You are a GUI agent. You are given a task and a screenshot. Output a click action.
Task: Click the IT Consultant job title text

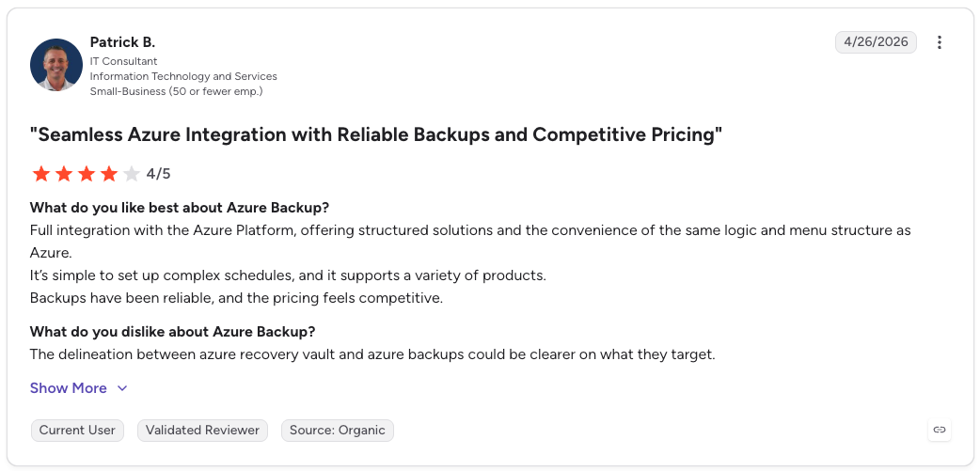coord(124,61)
